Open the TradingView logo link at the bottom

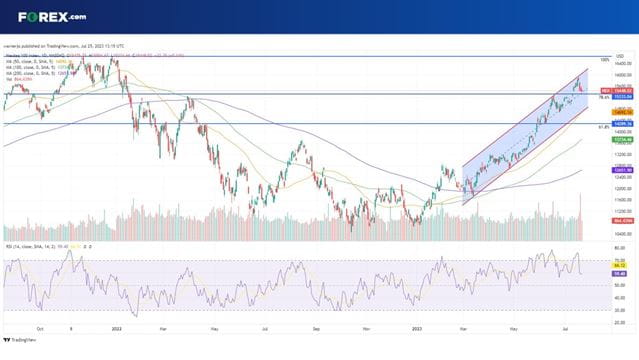[x=20, y=340]
